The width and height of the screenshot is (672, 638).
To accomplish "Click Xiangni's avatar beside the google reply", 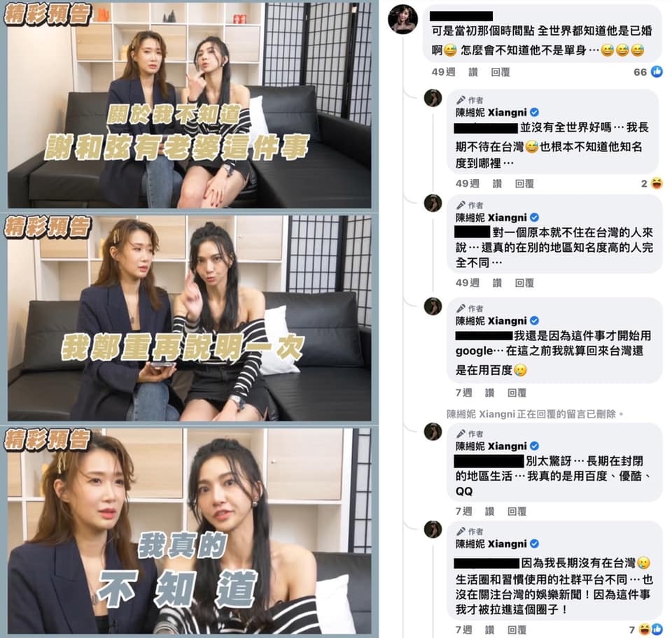I will (x=433, y=306).
